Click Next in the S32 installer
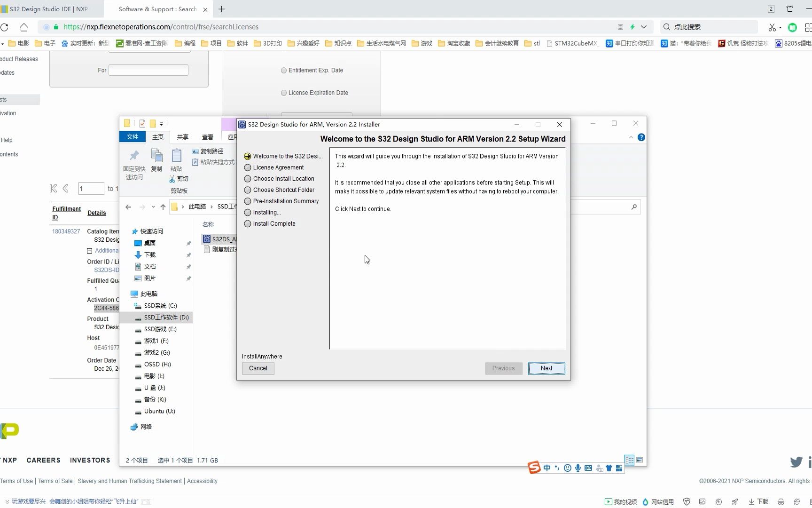This screenshot has height=508, width=812. coord(546,368)
